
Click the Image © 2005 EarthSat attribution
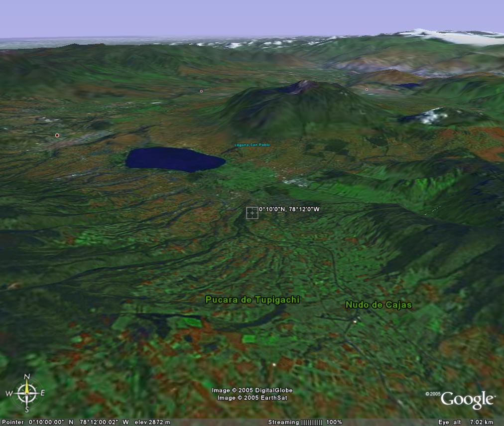(x=252, y=398)
